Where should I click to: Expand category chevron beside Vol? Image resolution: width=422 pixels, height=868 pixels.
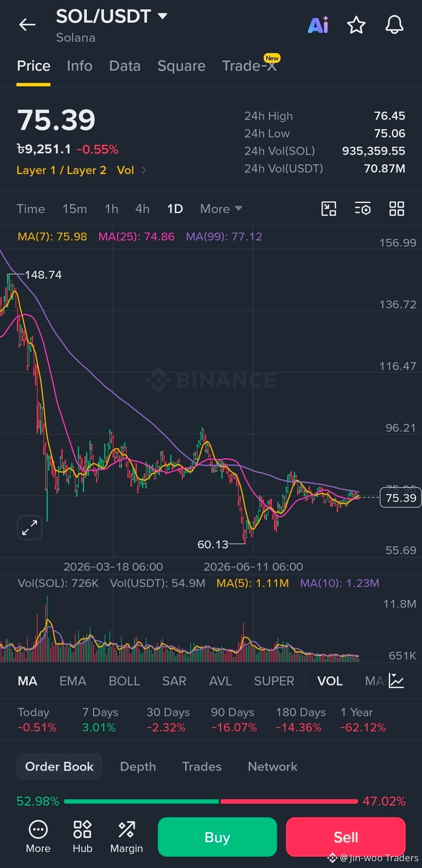(x=144, y=170)
